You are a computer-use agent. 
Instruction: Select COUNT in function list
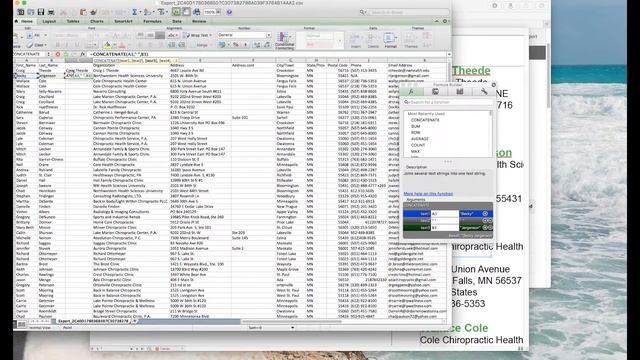coord(418,145)
